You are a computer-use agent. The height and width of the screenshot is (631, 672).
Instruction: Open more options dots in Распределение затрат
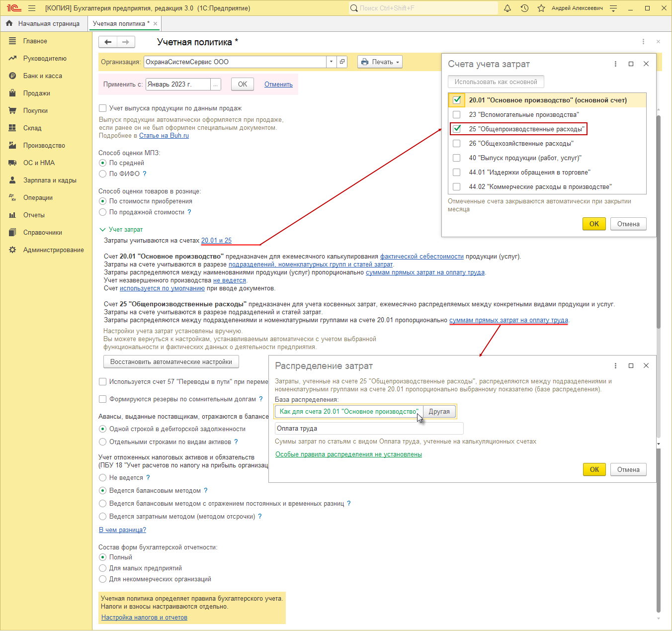click(x=615, y=365)
